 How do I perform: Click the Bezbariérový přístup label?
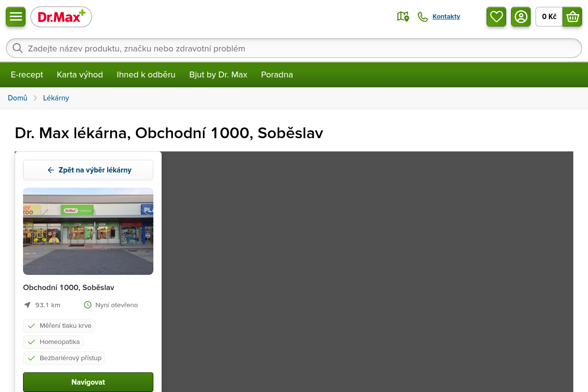point(71,358)
